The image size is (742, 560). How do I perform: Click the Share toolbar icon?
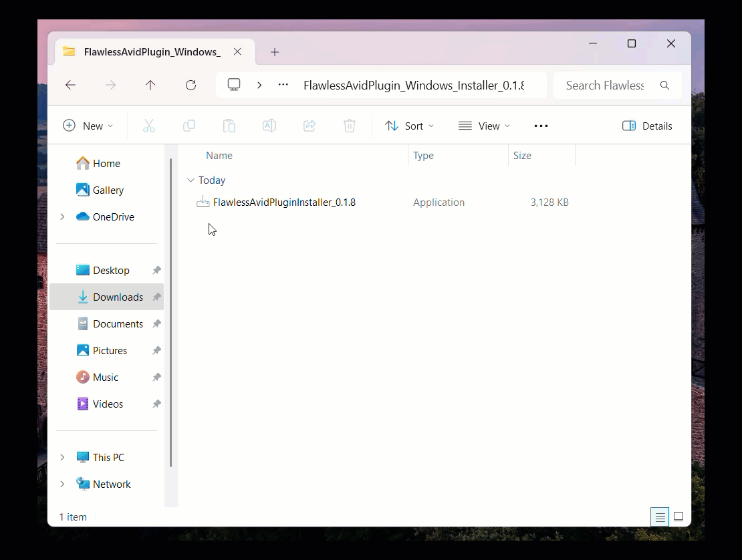(x=310, y=126)
